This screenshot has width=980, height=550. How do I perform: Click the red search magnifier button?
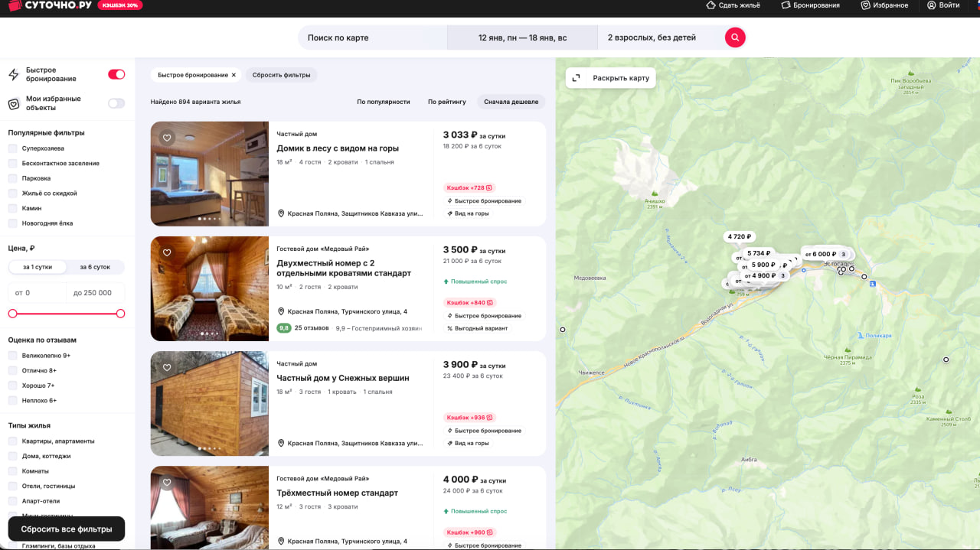tap(735, 37)
